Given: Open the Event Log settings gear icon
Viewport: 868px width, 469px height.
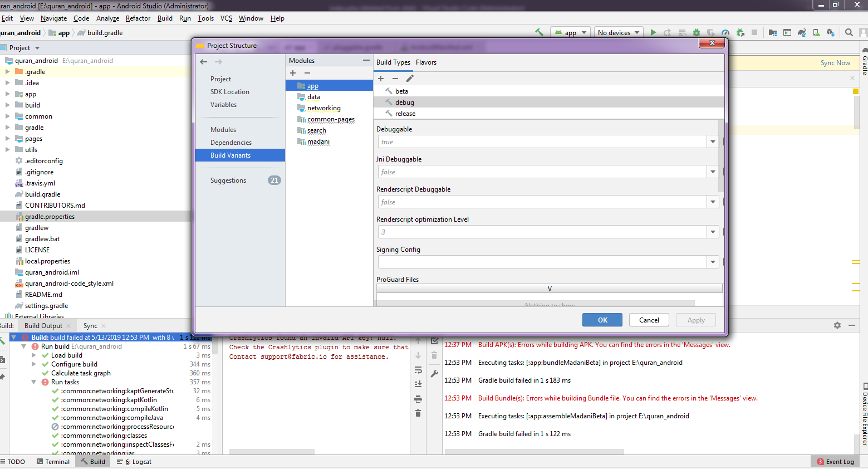Looking at the screenshot, I should click(x=837, y=325).
